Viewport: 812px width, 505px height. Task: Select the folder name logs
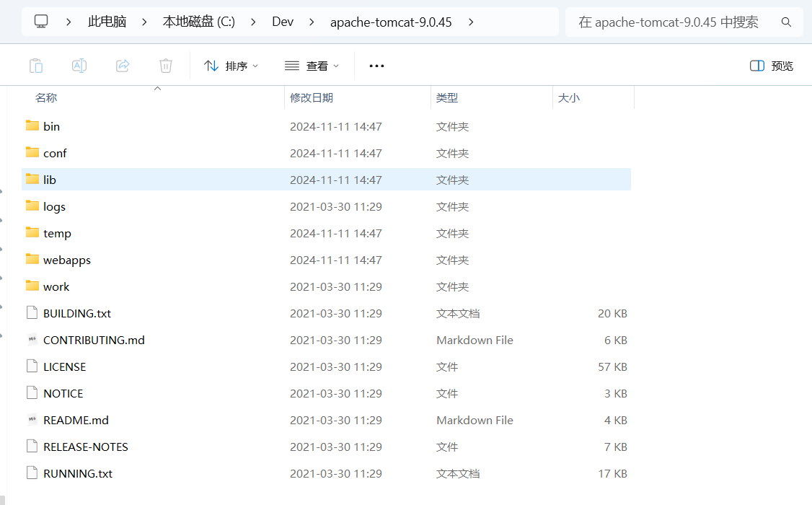tap(54, 206)
